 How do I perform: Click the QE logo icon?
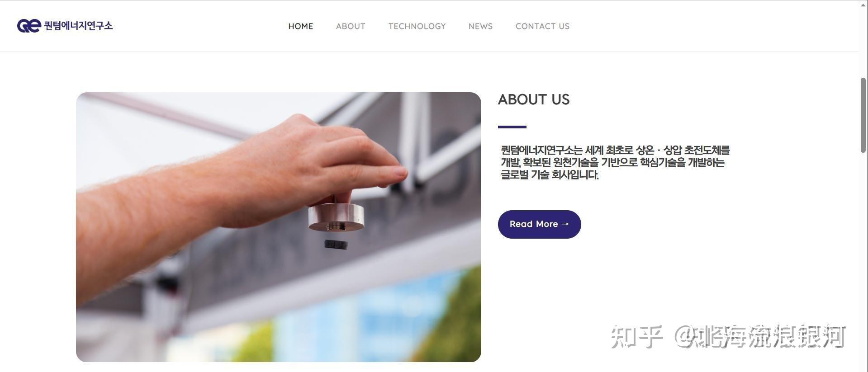[29, 26]
